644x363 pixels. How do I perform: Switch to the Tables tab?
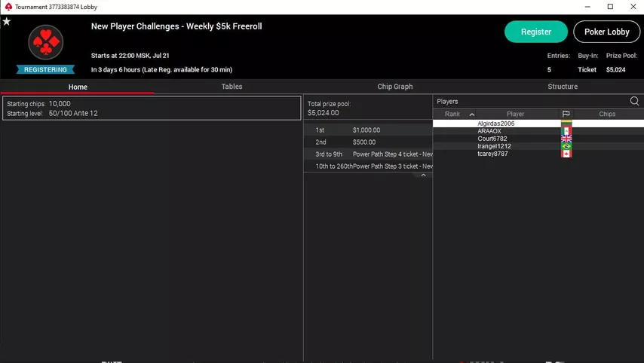(x=232, y=87)
